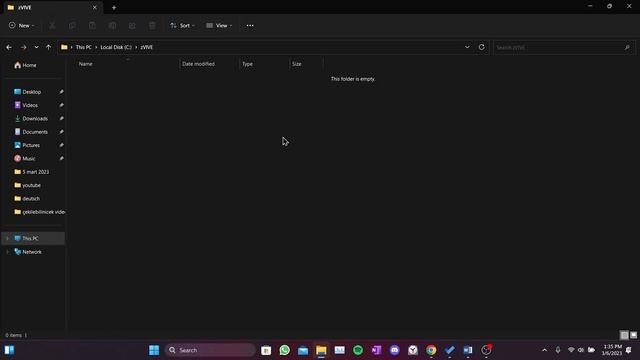The image size is (640, 360).
Task: Open recent locations chevron
Action: 36,47
